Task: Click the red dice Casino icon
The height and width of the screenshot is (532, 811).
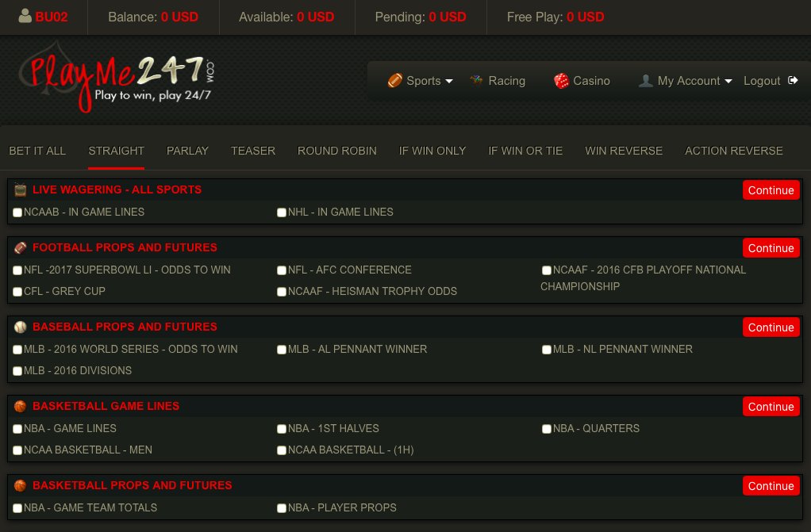Action: pos(561,81)
